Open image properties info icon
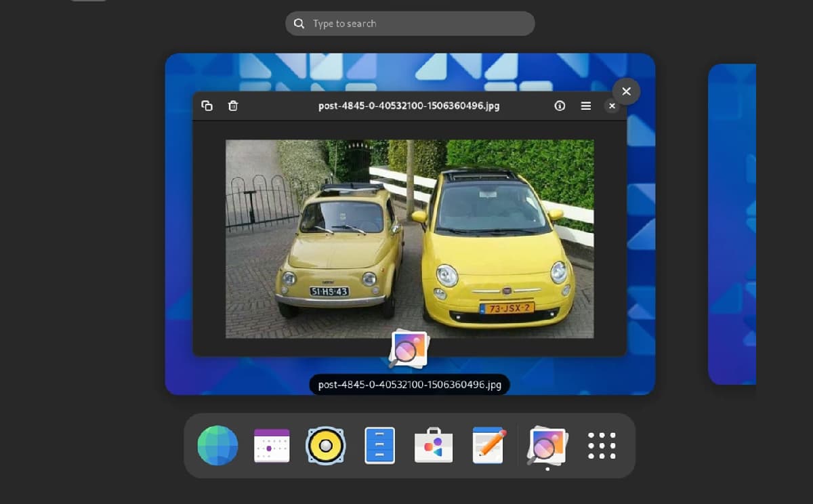 [x=560, y=106]
